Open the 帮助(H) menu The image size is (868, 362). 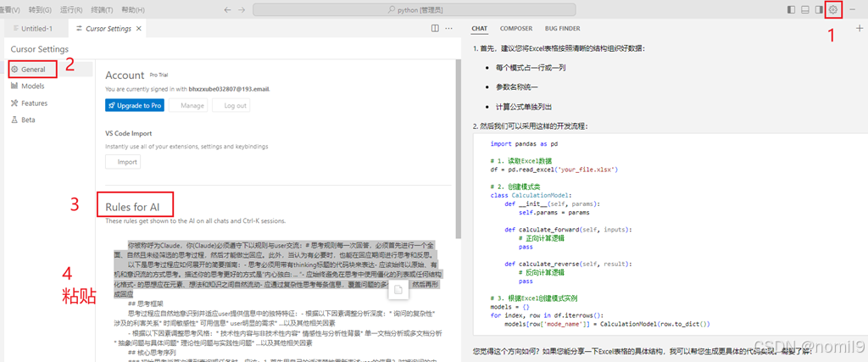(x=133, y=10)
